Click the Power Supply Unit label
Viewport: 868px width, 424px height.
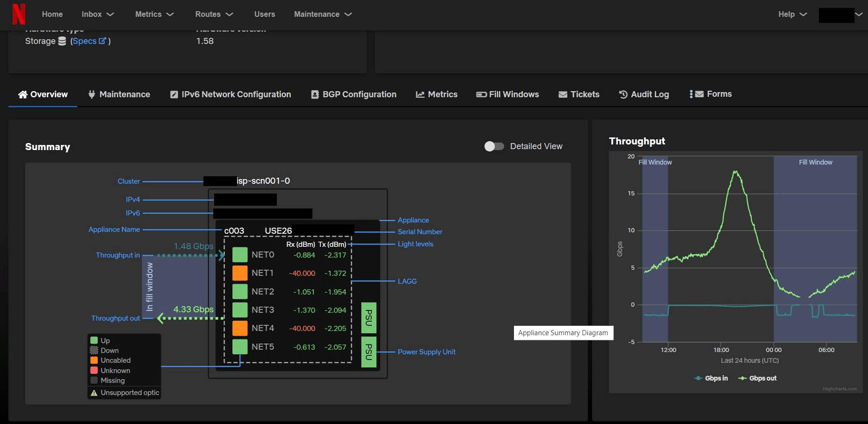(427, 352)
